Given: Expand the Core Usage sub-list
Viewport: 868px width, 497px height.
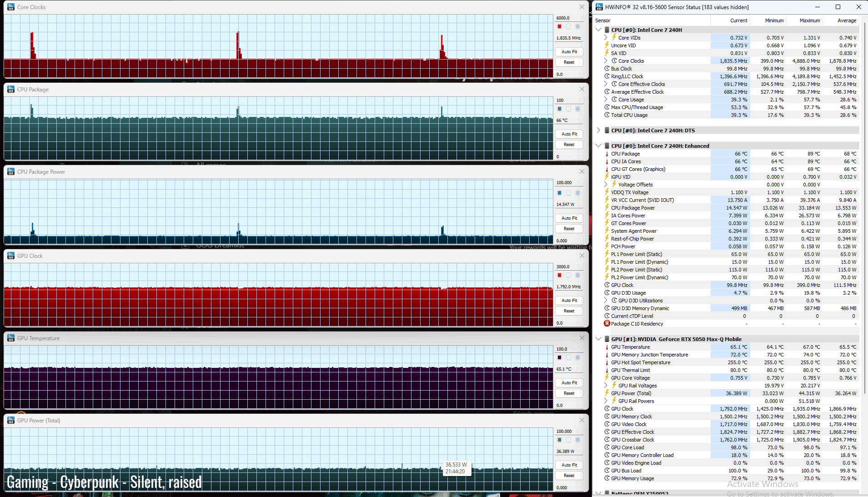Looking at the screenshot, I should click(x=606, y=100).
